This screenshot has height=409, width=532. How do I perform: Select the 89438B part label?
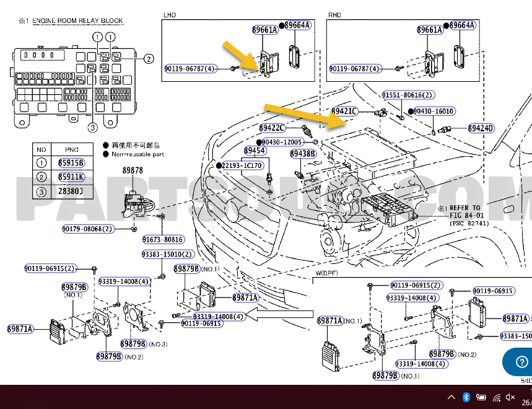(x=303, y=153)
